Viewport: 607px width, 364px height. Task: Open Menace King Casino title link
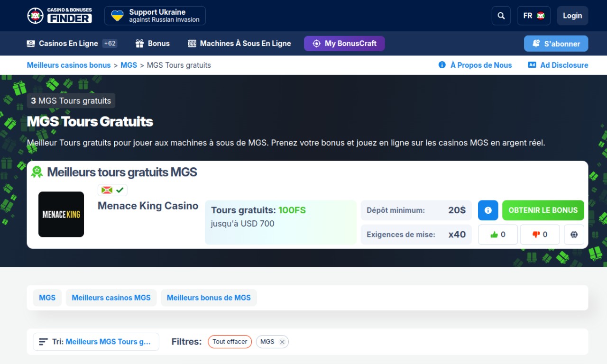click(x=148, y=206)
